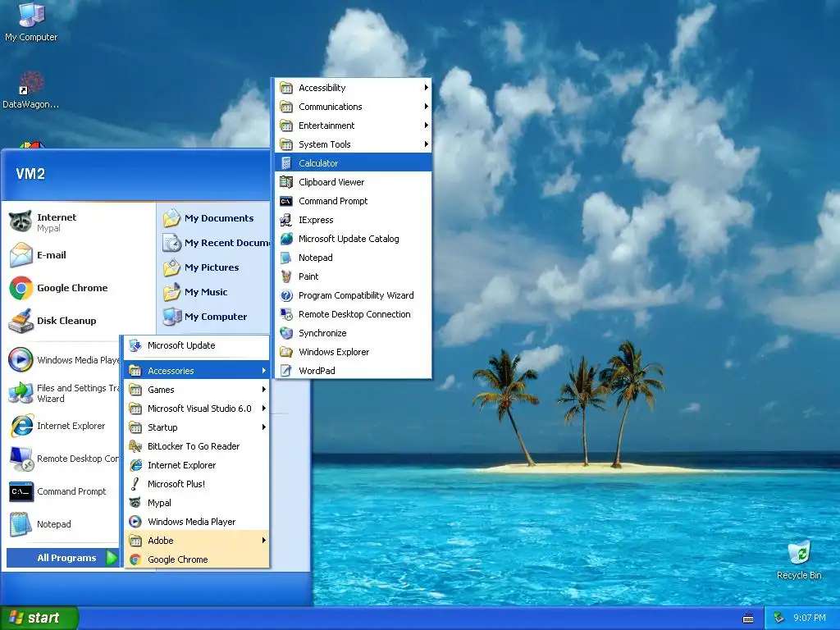Click Google Chrome icon in All Programs list
Screen dimensions: 840x630
(135, 559)
